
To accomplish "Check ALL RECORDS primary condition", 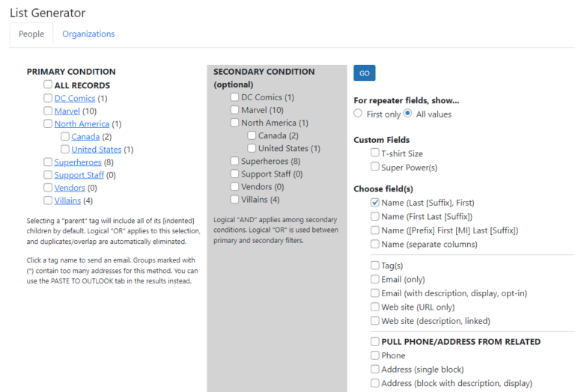I will click(48, 85).
